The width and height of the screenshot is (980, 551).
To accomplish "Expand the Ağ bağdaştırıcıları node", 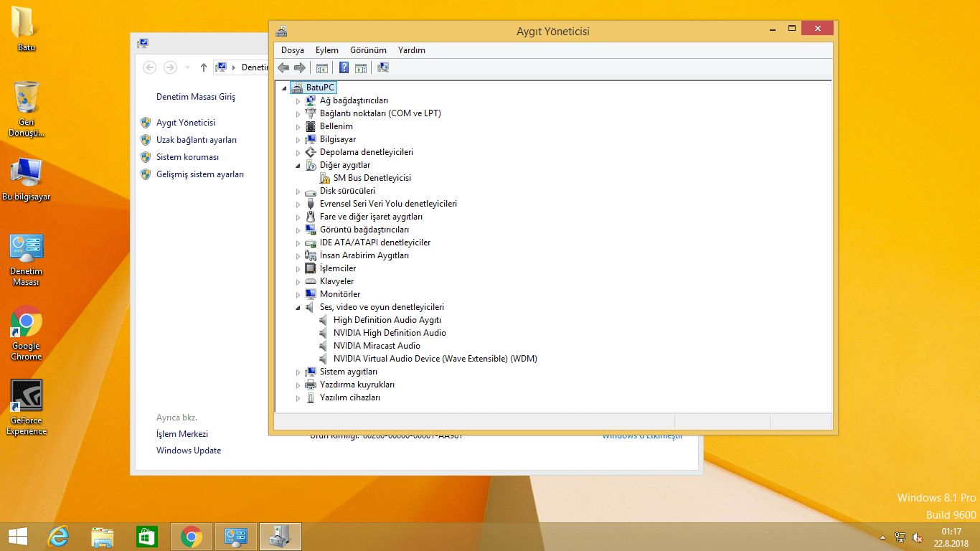I will [x=299, y=101].
